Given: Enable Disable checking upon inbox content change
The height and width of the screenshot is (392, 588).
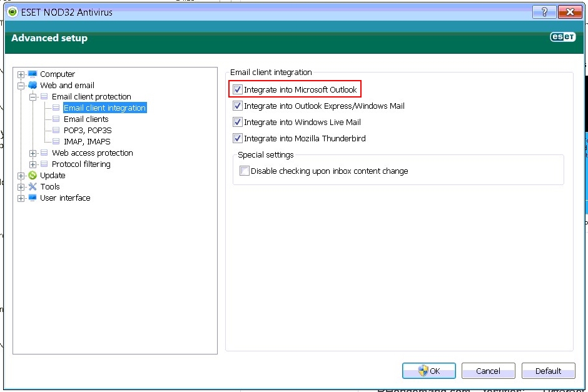Looking at the screenshot, I should pyautogui.click(x=245, y=171).
